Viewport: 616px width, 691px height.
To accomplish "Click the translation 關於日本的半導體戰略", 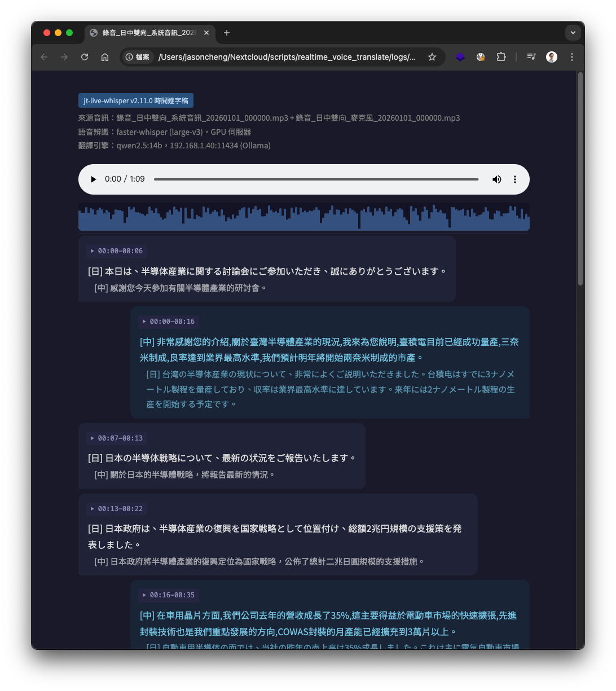I will [x=185, y=474].
